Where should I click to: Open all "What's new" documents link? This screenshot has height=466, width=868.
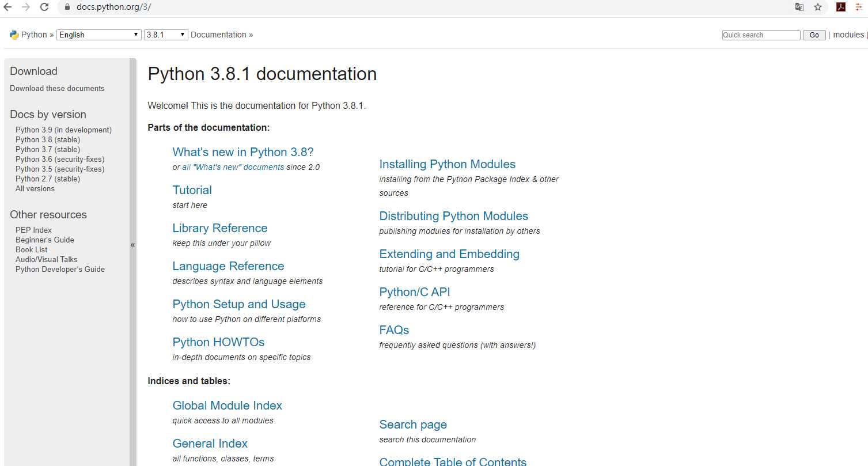coord(233,167)
